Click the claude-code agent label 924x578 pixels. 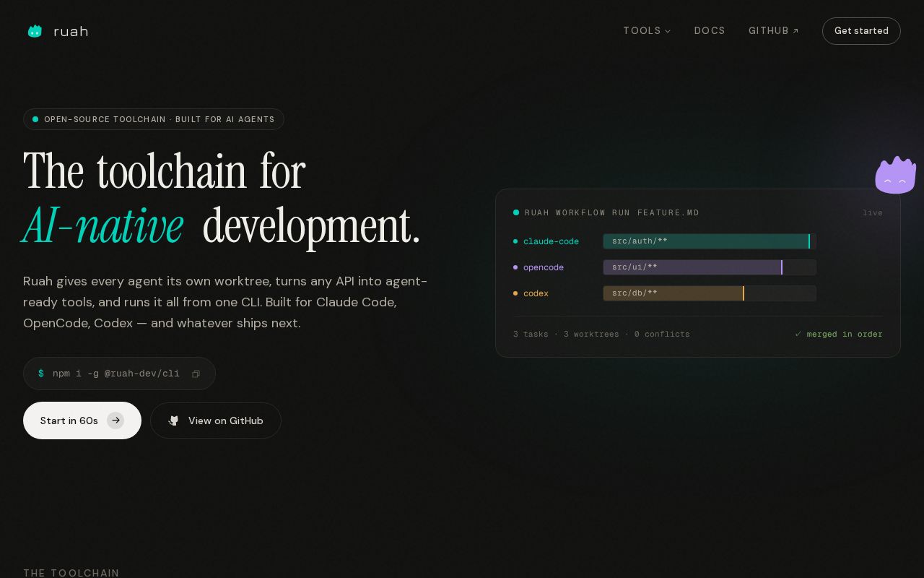551,241
